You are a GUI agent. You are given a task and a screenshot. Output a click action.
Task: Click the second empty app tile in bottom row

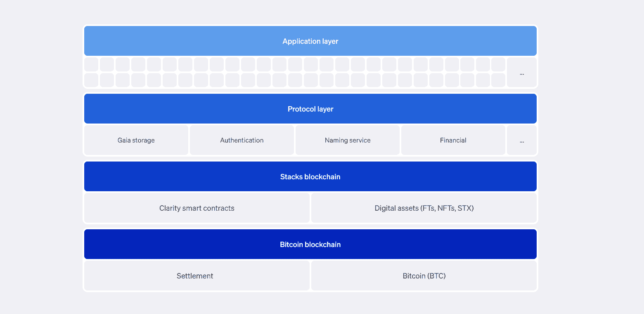[x=107, y=80]
